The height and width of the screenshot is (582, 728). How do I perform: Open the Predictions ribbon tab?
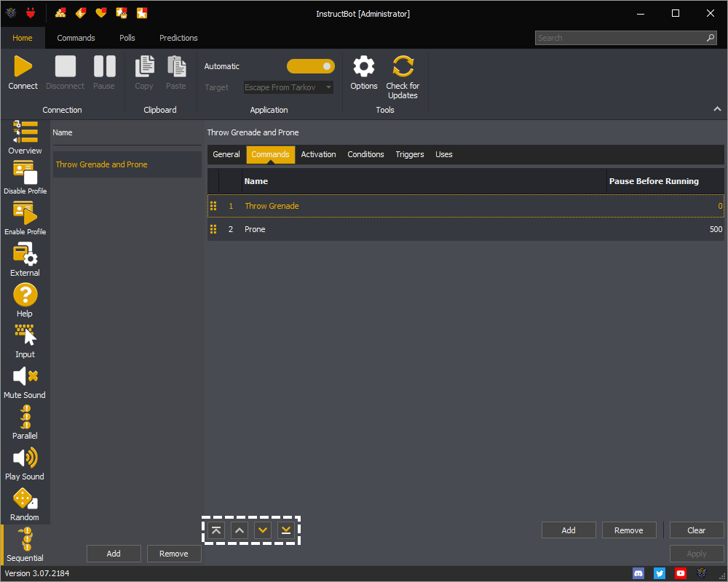pos(179,38)
